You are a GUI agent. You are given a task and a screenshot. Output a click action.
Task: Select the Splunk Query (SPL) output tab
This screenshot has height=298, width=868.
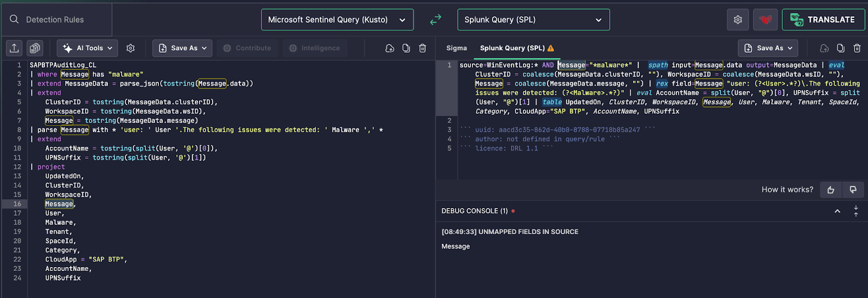click(x=513, y=48)
